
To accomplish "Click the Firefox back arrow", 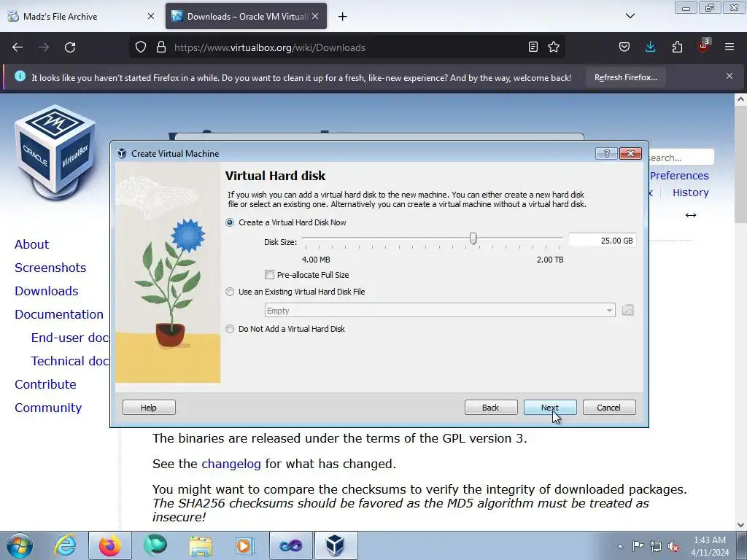I will 18,47.
